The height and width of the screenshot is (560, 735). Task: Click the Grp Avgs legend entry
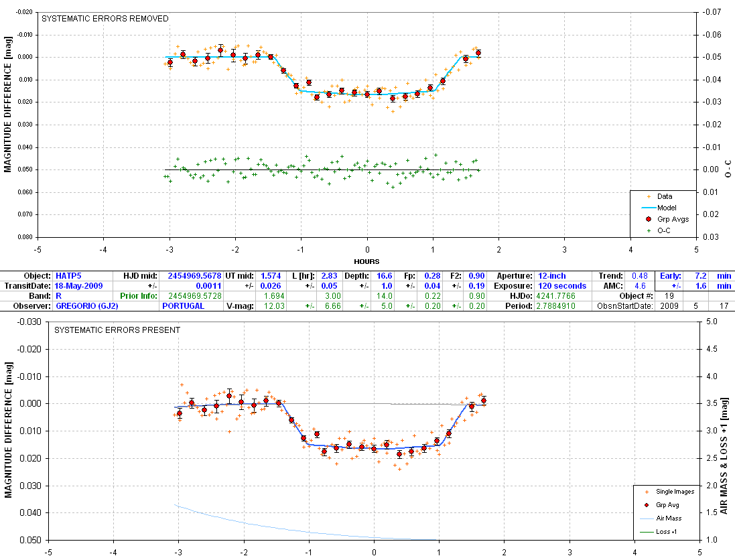(673, 219)
